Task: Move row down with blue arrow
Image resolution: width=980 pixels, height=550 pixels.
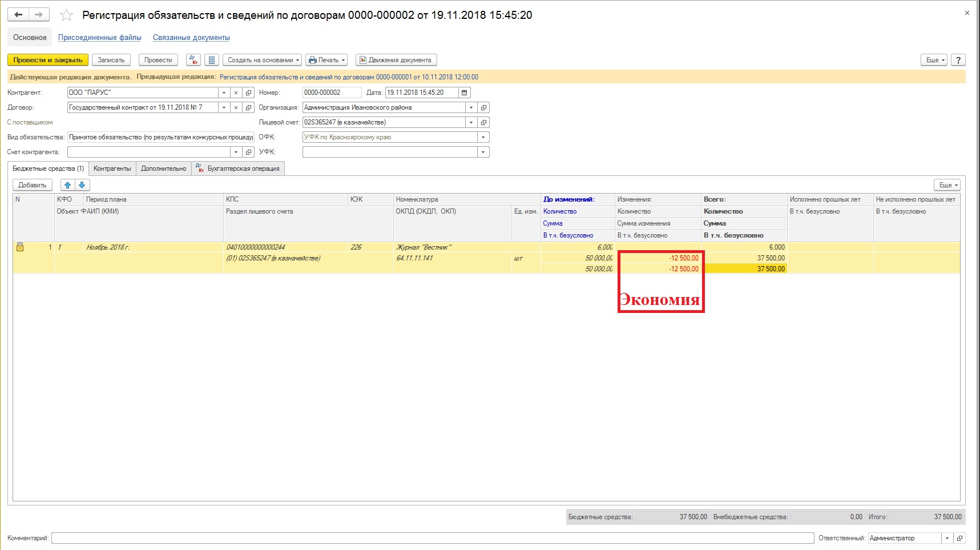Action: point(82,185)
